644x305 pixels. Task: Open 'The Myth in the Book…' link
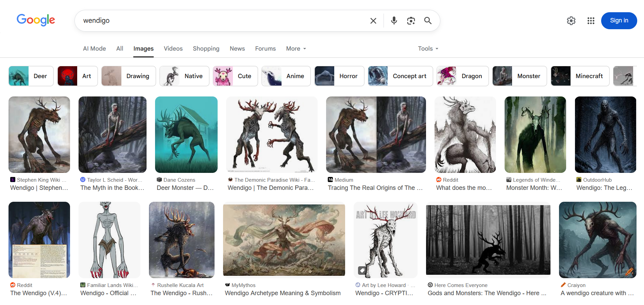(113, 188)
